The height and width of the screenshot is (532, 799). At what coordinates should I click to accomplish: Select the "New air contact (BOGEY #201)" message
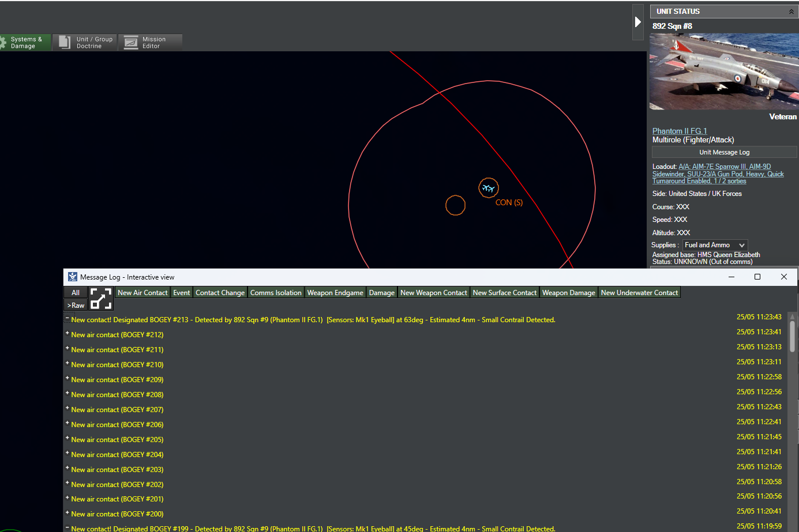[117, 499]
